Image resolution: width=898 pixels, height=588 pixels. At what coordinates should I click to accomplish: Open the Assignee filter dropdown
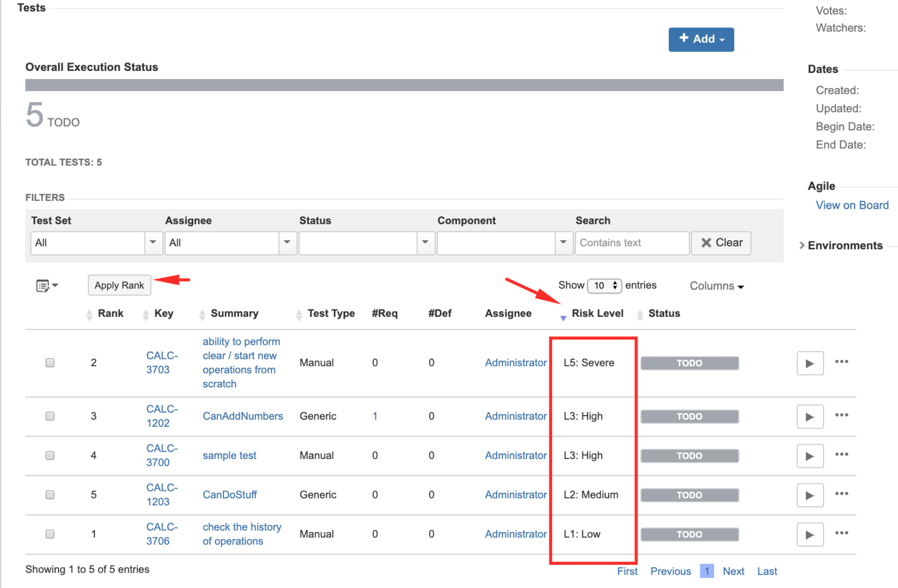[287, 243]
